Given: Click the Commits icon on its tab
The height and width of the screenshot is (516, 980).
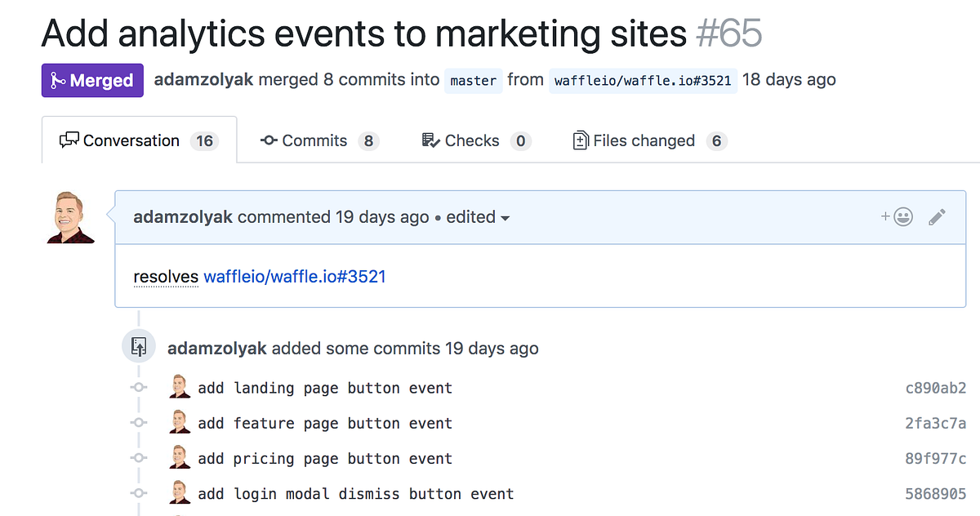Looking at the screenshot, I should point(269,140).
